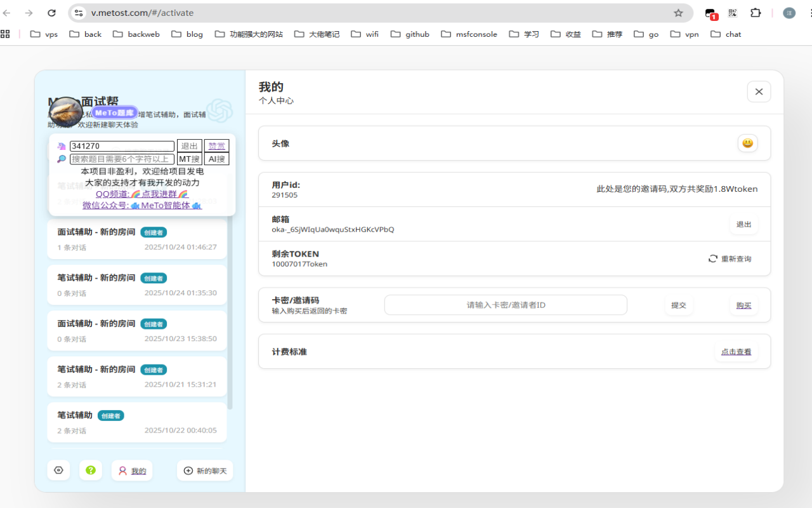Click the QR code extension icon

733,13
